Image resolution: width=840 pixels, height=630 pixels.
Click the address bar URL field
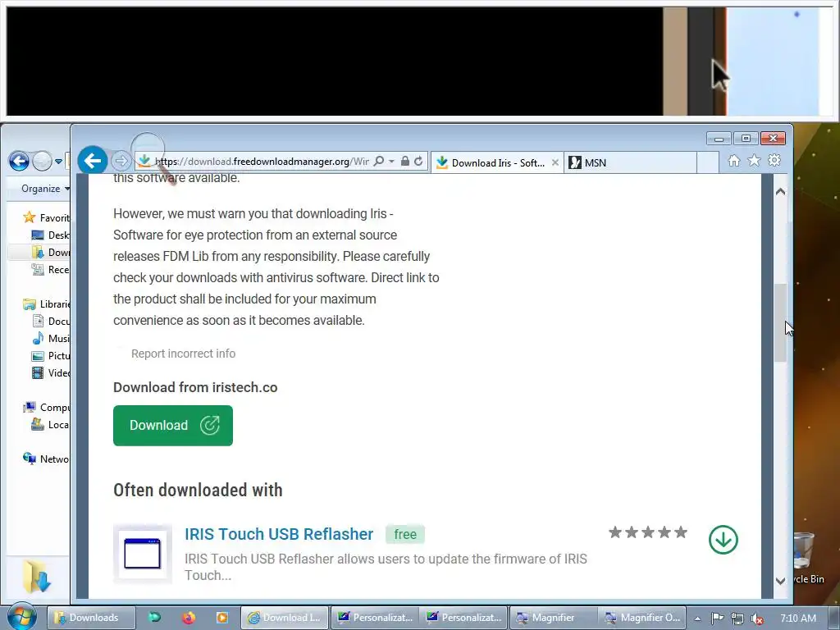262,162
